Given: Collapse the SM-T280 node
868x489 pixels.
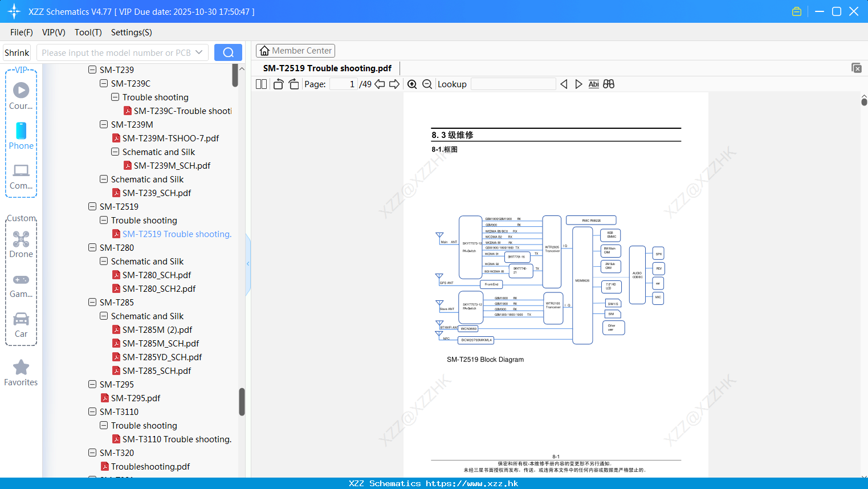Looking at the screenshot, I should (92, 247).
